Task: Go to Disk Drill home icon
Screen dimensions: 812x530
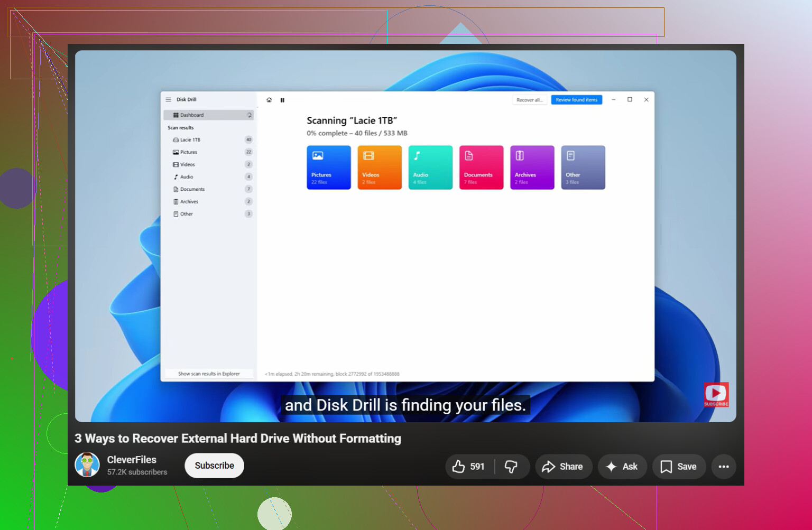Action: [269, 100]
